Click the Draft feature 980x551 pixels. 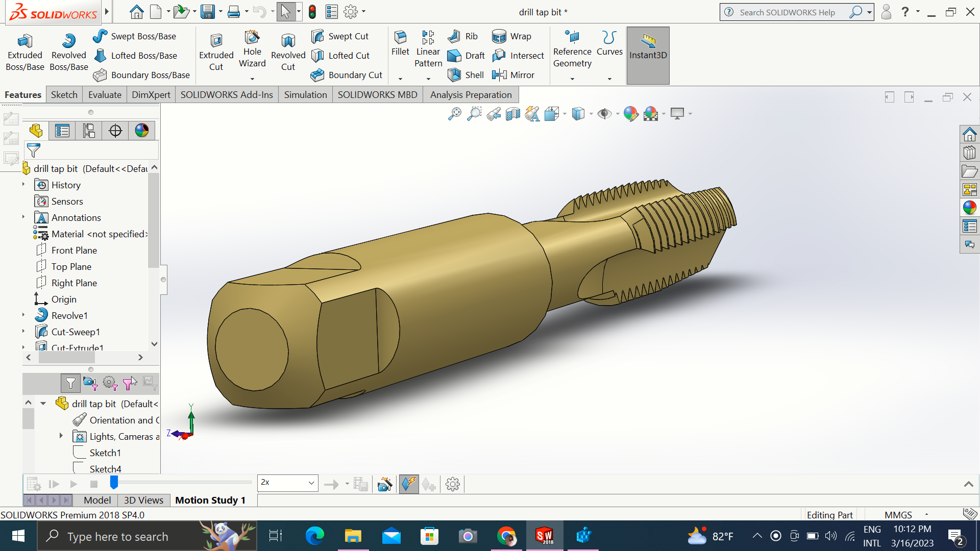point(466,56)
